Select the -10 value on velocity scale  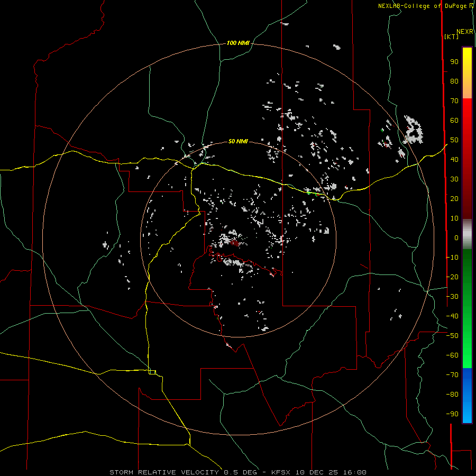coord(452,258)
